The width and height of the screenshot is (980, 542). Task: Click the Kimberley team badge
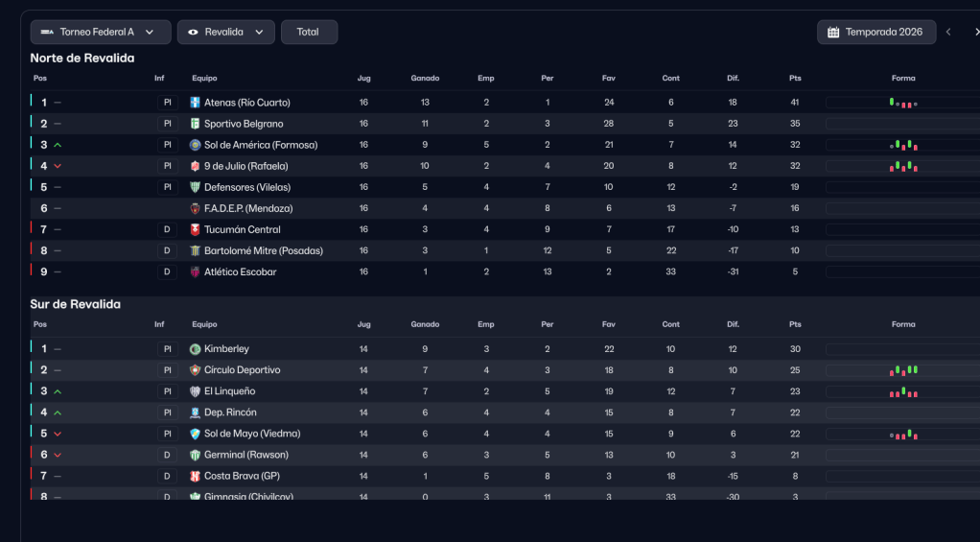point(196,349)
